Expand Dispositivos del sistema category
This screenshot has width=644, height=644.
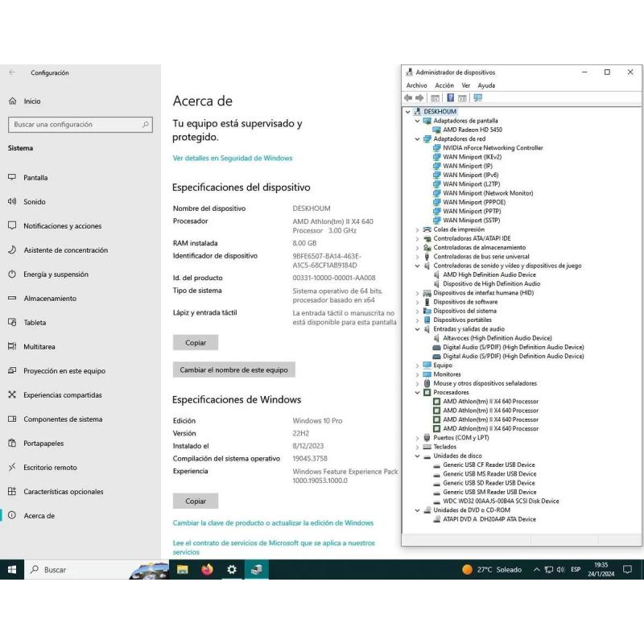pyautogui.click(x=417, y=311)
